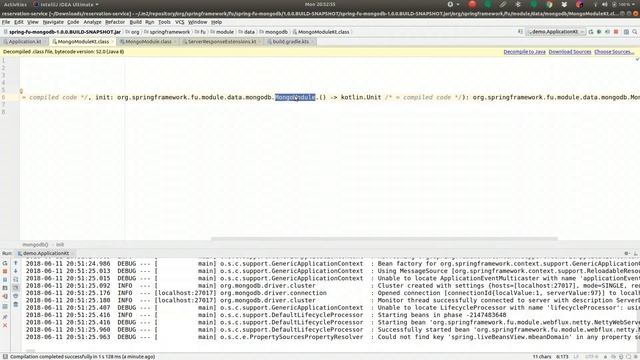
Task: Toggle the pin tab icon in Run panel
Action: pyautogui.click(x=5, y=317)
